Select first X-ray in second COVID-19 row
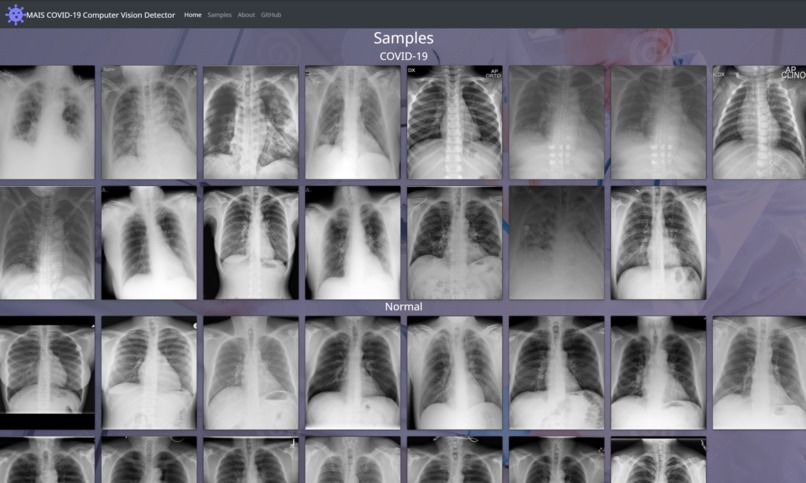 click(47, 243)
